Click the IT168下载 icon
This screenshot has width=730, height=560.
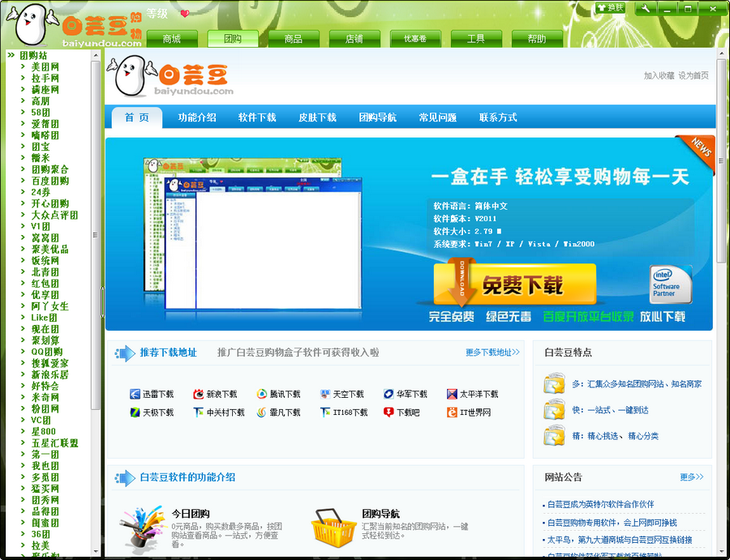point(325,412)
